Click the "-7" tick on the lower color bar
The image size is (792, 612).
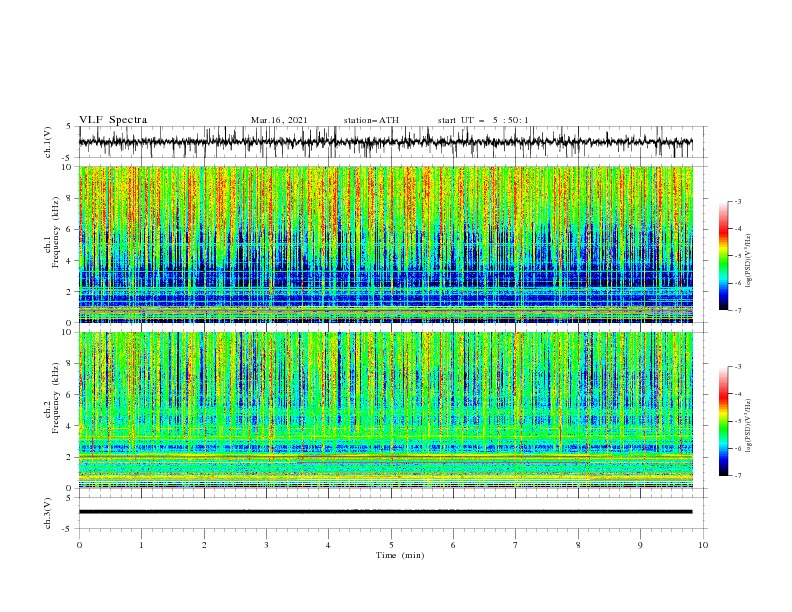[x=738, y=476]
